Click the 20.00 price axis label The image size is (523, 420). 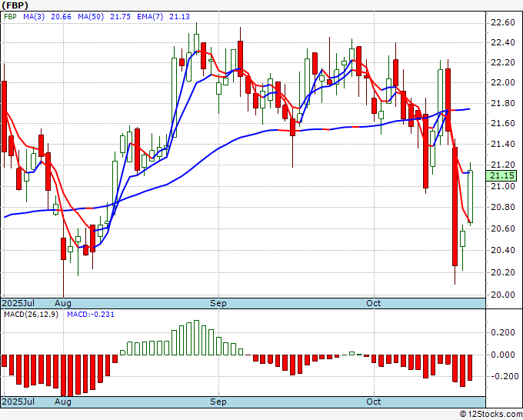coord(503,295)
